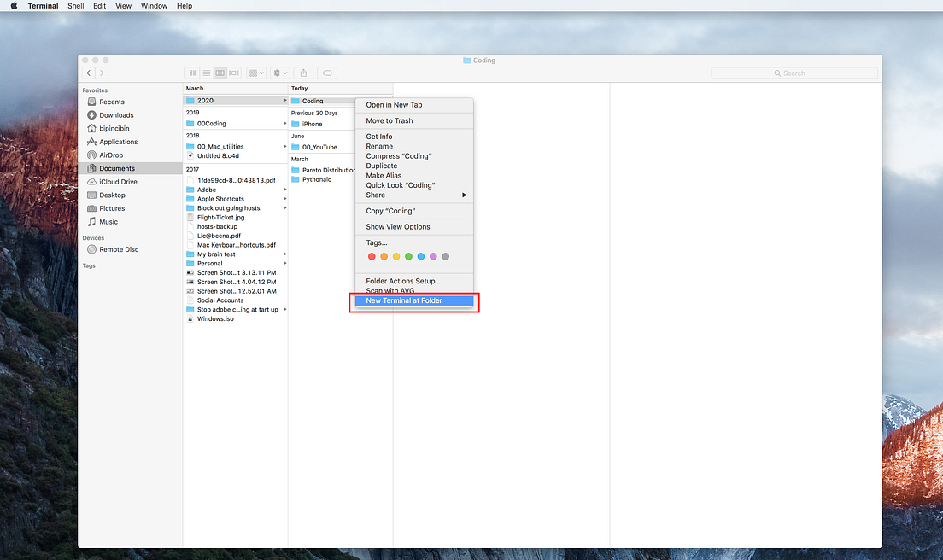Viewport: 943px width, 560px height.
Task: Expand the Personal folder arrow
Action: 284,263
